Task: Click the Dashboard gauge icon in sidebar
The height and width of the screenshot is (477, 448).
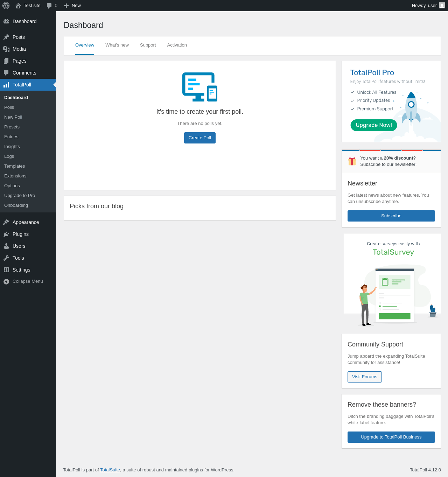Action: 6,21
